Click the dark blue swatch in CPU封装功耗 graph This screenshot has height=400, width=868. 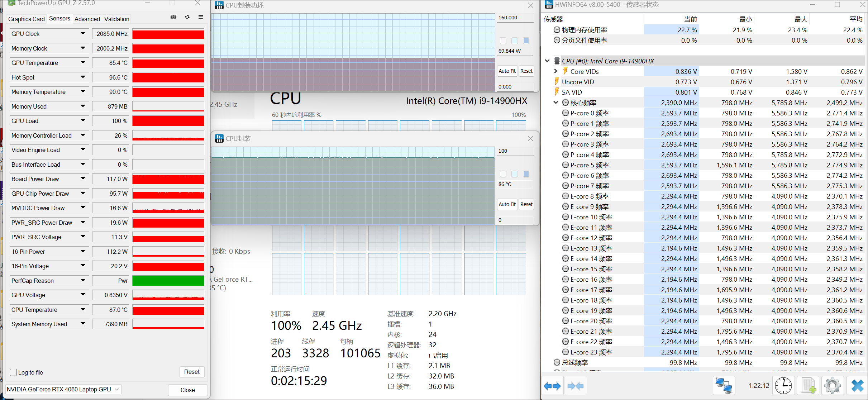526,41
